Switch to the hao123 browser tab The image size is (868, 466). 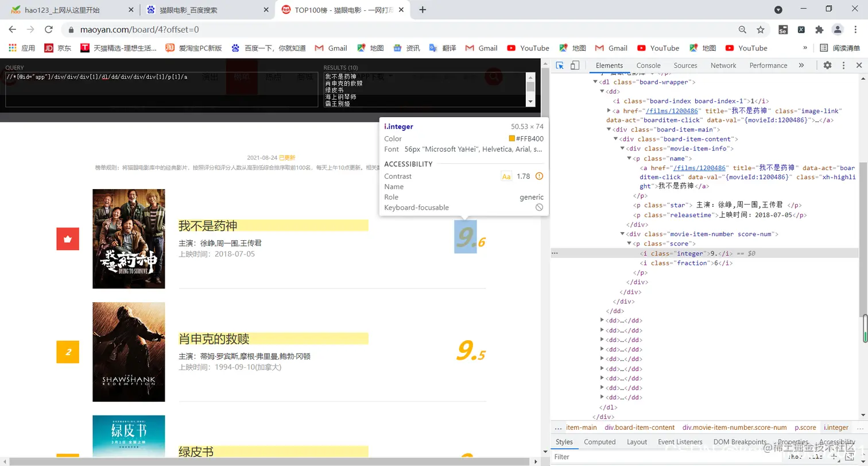click(63, 10)
